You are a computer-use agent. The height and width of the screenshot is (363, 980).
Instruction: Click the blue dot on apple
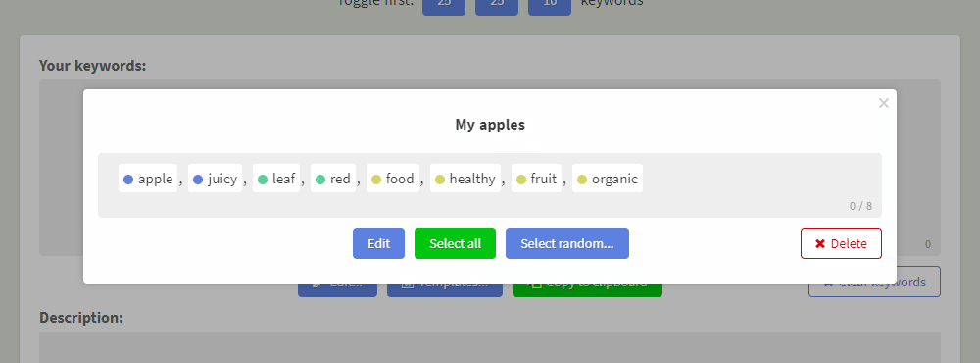pos(128,180)
